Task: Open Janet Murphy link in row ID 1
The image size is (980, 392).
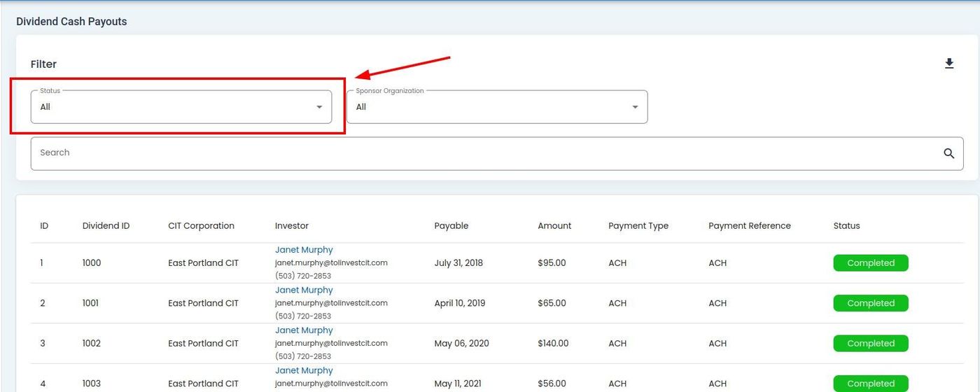Action: (x=304, y=250)
